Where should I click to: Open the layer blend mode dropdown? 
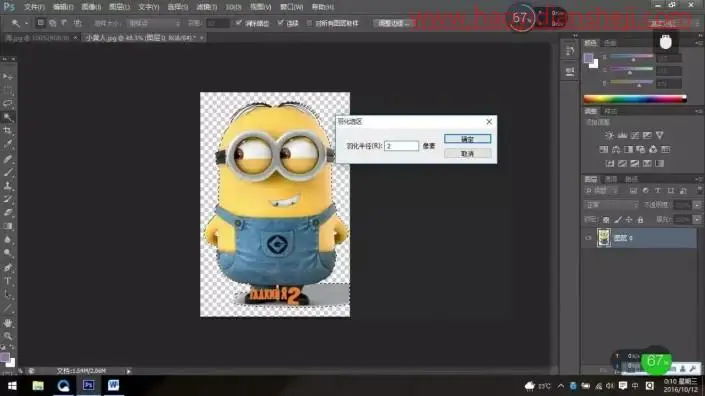point(612,205)
